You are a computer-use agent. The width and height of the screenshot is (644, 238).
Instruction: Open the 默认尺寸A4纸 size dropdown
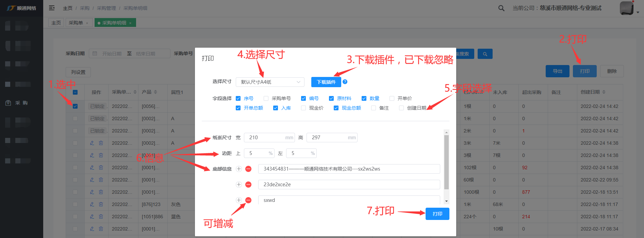[x=270, y=82]
